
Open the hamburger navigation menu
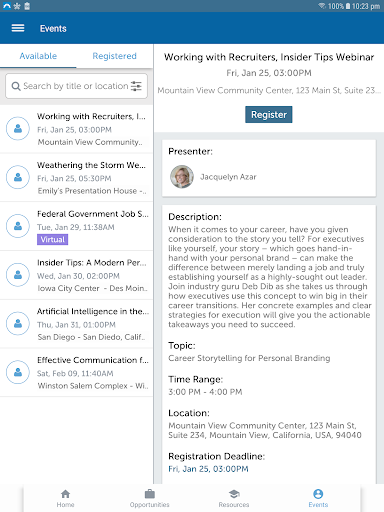(x=18, y=28)
